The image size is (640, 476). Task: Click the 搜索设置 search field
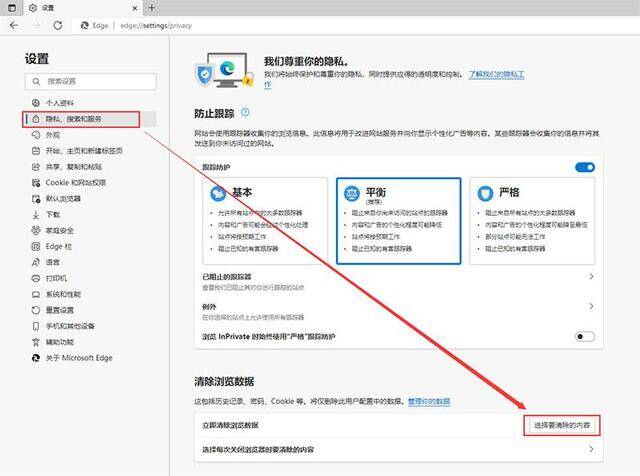pos(91,81)
